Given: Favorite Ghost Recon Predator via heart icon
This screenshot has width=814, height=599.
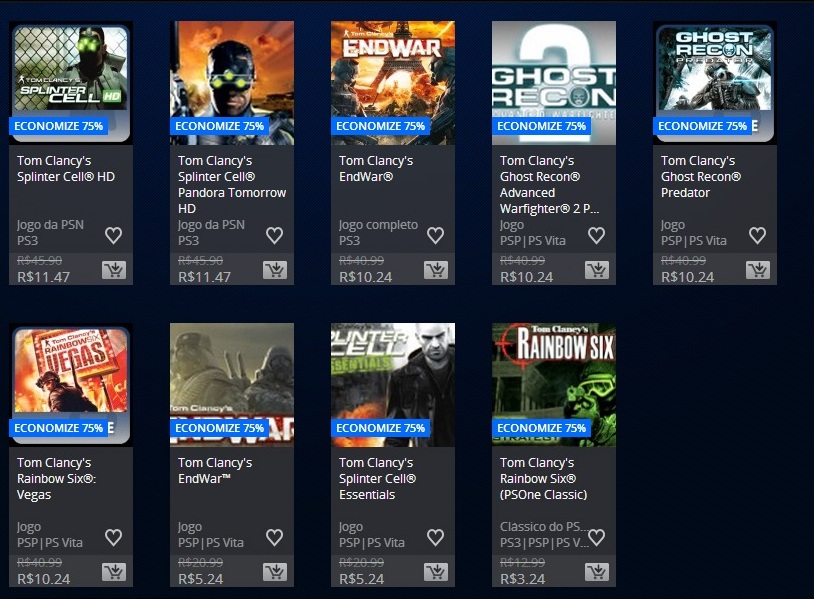Looking at the screenshot, I should click(757, 235).
